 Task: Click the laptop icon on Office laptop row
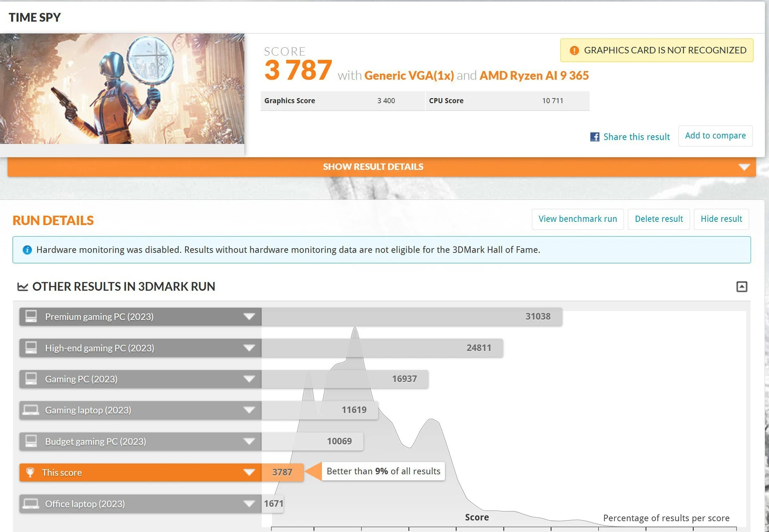coord(31,504)
